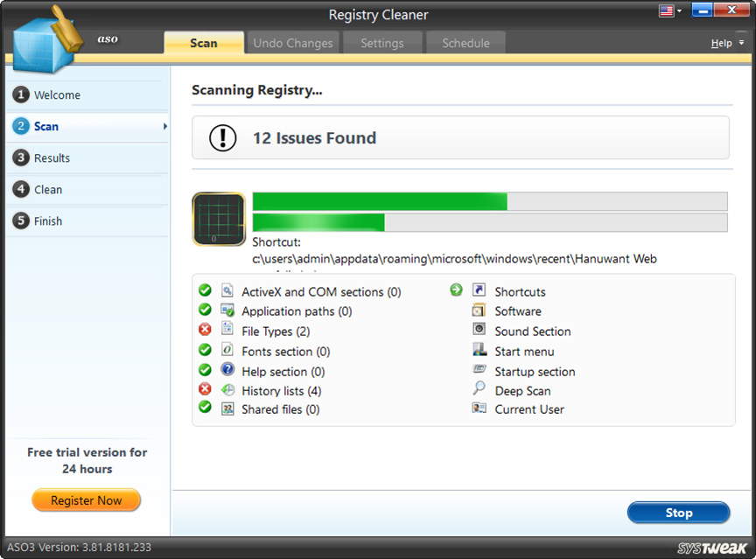
Task: Click the Application paths icon
Action: tap(228, 310)
